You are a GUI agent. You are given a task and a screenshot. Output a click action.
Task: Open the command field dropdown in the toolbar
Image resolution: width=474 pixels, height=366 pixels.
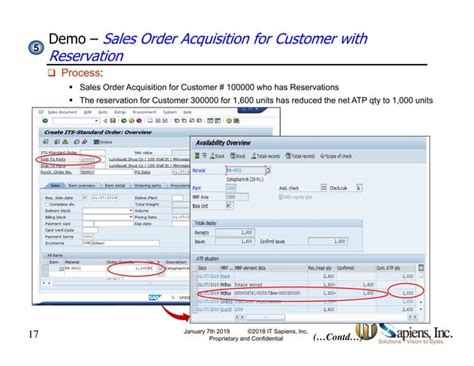click(x=96, y=121)
